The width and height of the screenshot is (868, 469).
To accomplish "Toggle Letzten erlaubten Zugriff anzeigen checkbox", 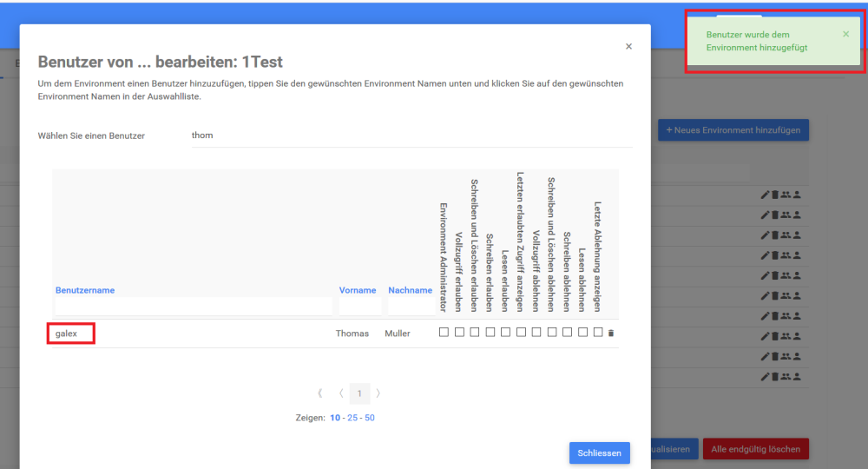I will 521,333.
